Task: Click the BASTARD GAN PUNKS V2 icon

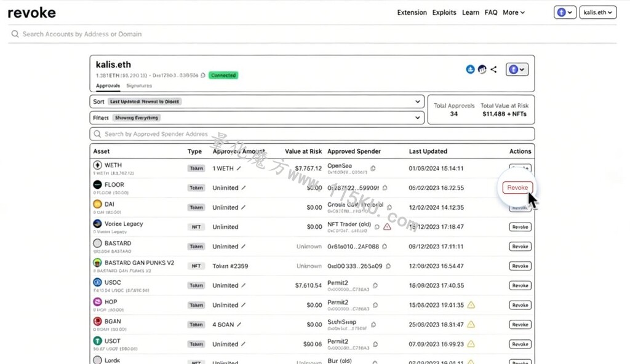Action: 97,263
